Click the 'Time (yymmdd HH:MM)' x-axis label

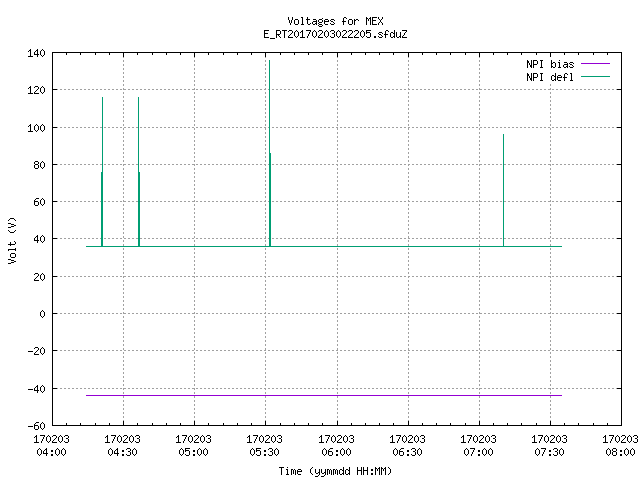tap(335, 471)
